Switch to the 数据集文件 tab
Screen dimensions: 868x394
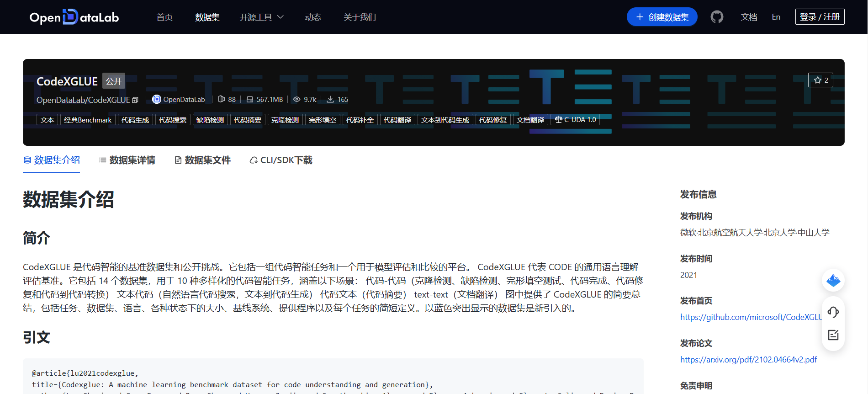[202, 160]
